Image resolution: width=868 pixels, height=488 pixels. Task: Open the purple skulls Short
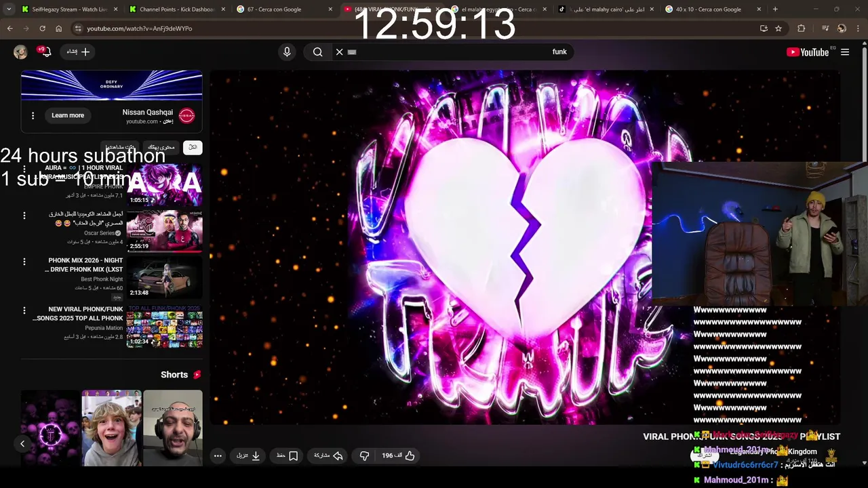[51, 428]
